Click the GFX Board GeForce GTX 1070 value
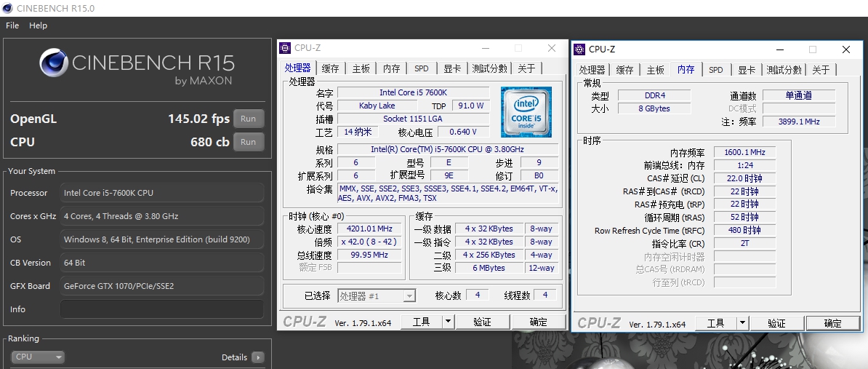This screenshot has height=369, width=868. pyautogui.click(x=161, y=286)
